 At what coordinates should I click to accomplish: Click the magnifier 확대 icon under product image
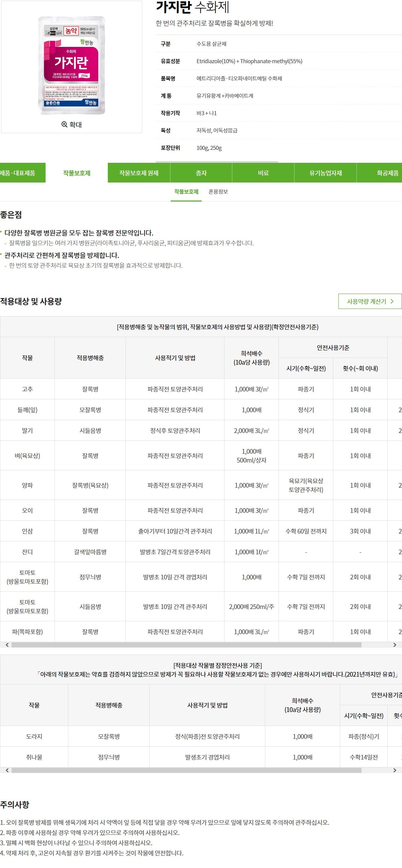click(64, 124)
